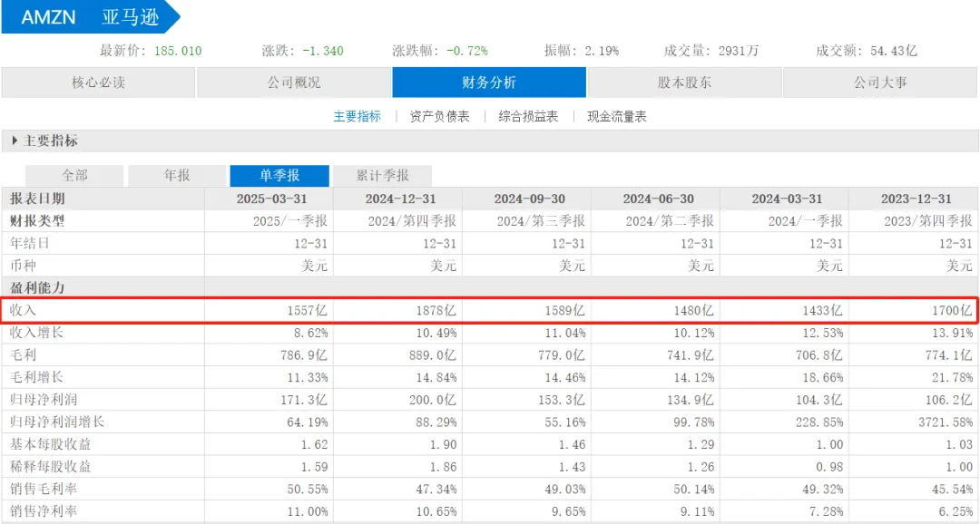Click the 收入 row label
980x524 pixels.
click(23, 310)
